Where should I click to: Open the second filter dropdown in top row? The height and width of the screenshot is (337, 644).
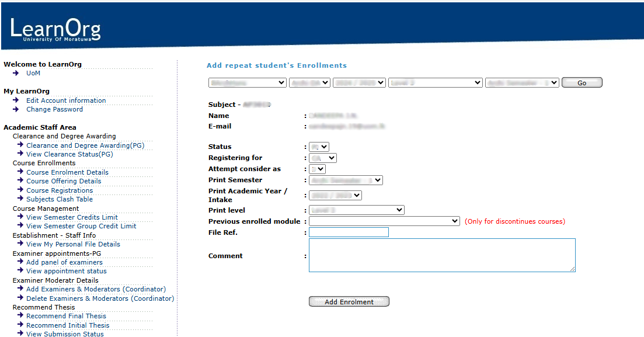pos(309,82)
